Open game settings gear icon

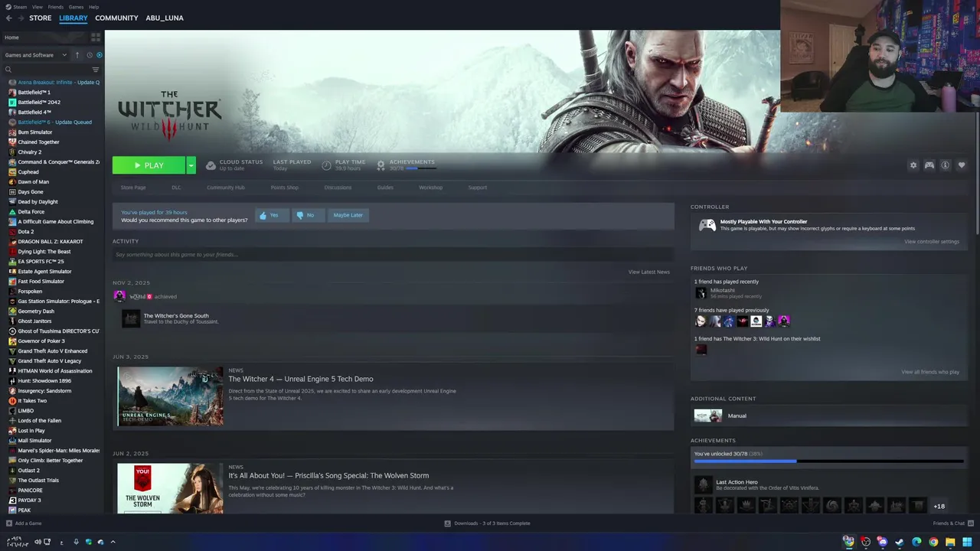[x=913, y=165]
